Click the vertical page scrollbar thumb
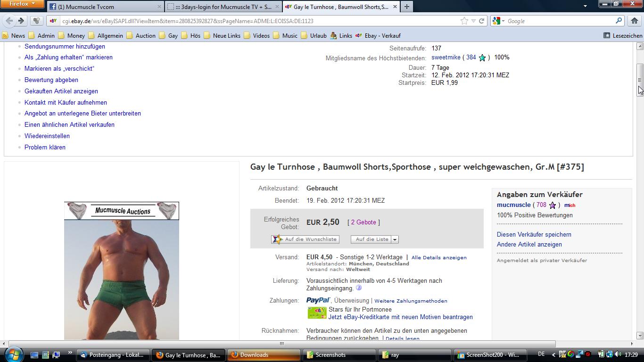644x362 pixels. [640, 80]
